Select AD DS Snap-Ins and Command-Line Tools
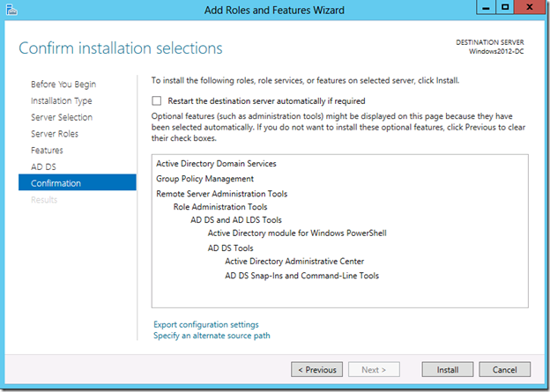 point(301,276)
